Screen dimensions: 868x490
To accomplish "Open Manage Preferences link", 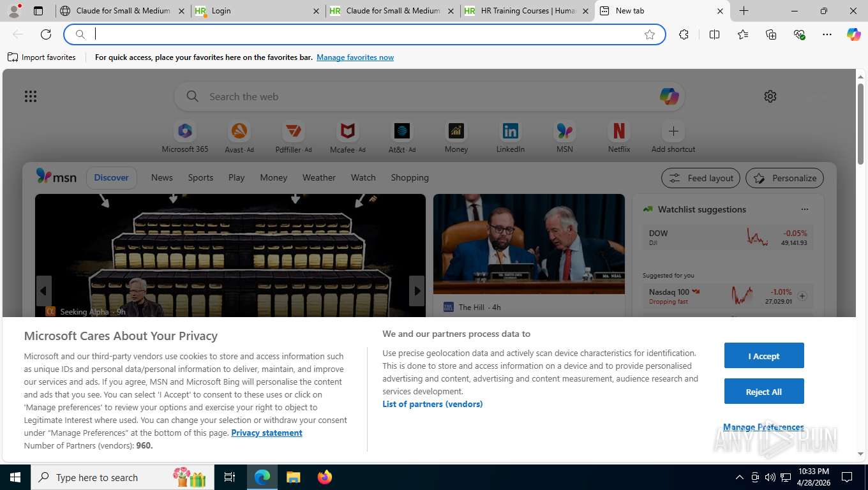I will [x=763, y=427].
